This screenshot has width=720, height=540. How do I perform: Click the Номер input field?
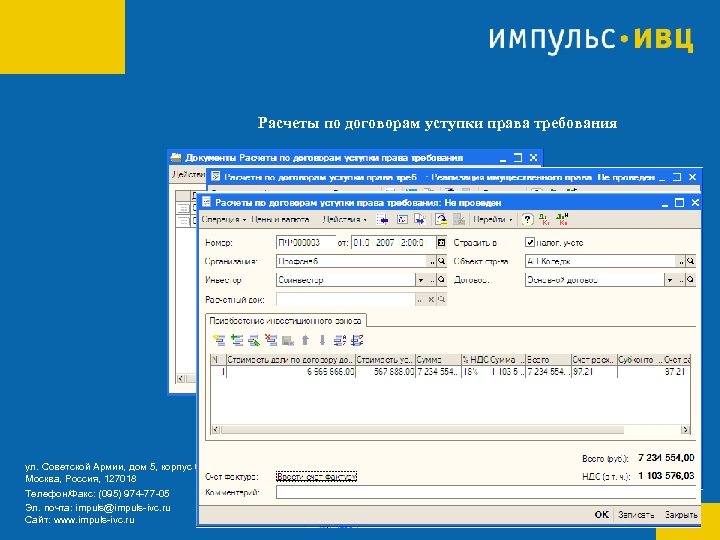point(306,242)
